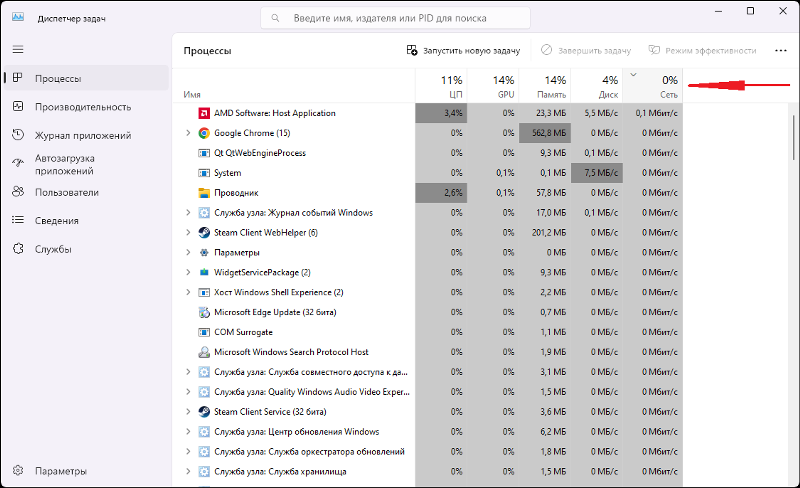Click the AMD Software process icon
Viewport: 800px width, 488px height.
point(204,113)
